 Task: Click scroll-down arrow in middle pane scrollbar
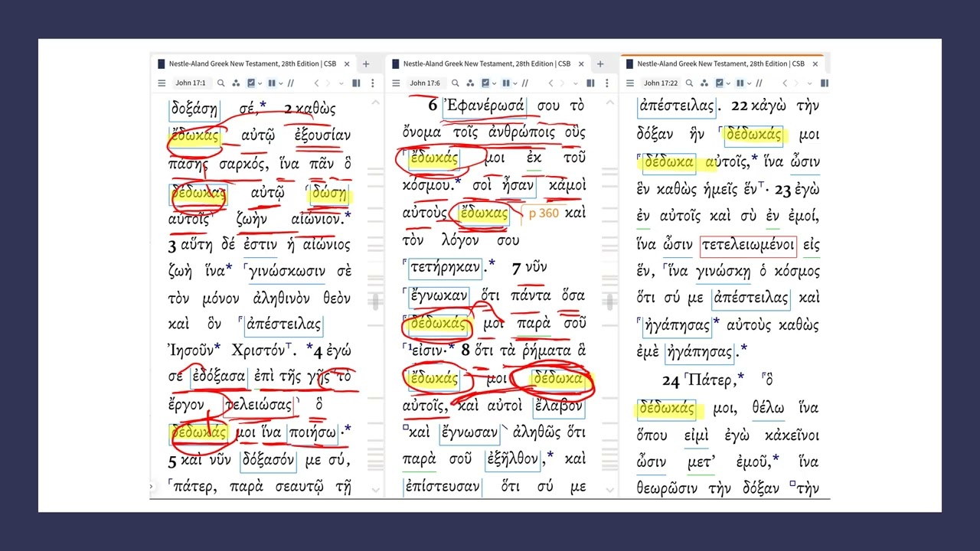click(x=610, y=490)
